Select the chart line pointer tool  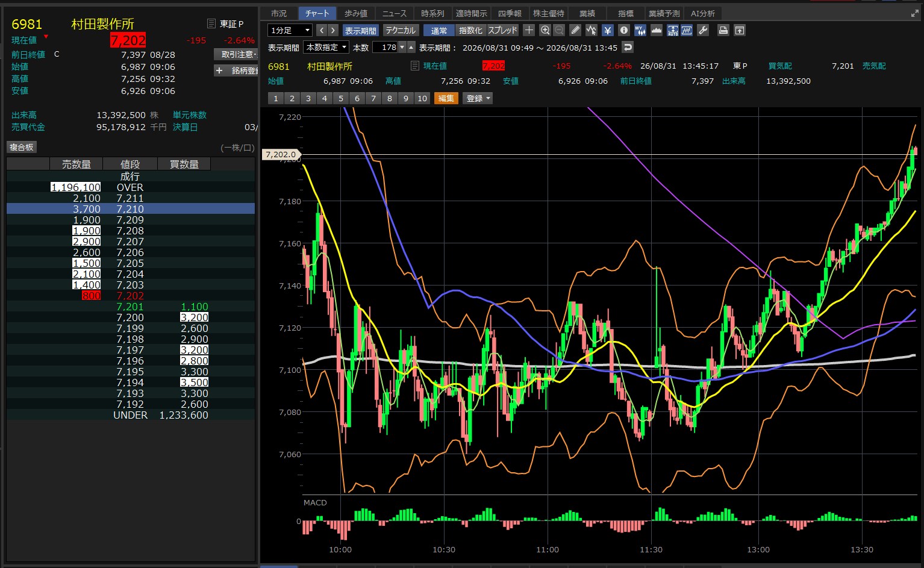[592, 30]
